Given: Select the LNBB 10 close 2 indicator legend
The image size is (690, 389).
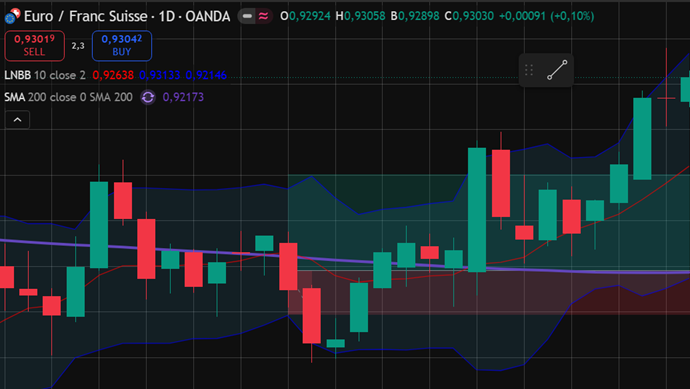Looking at the screenshot, I should pyautogui.click(x=45, y=75).
